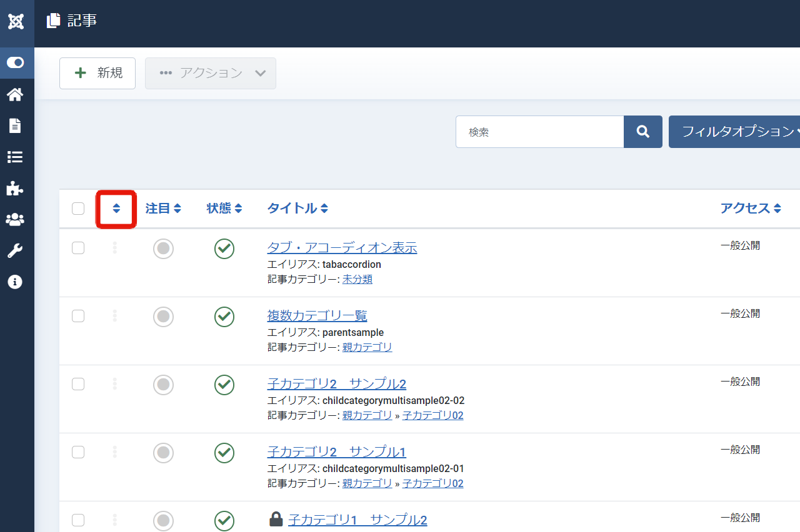800x532 pixels.
Task: Click 一般公開 in 複数カテゴリ一覧 row
Action: click(x=740, y=313)
